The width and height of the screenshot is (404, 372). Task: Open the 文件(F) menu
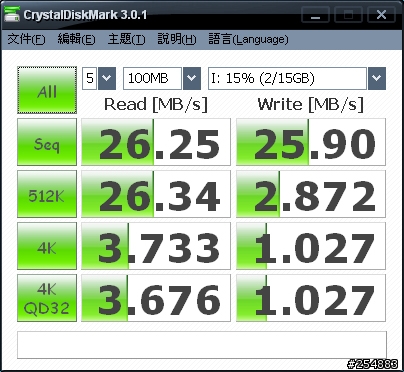pos(26,39)
